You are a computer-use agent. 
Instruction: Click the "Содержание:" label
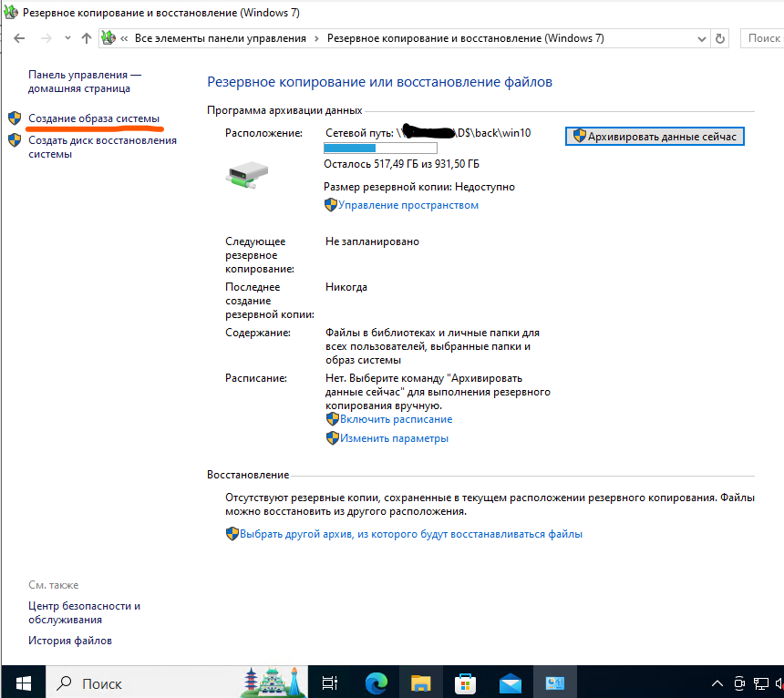[257, 333]
